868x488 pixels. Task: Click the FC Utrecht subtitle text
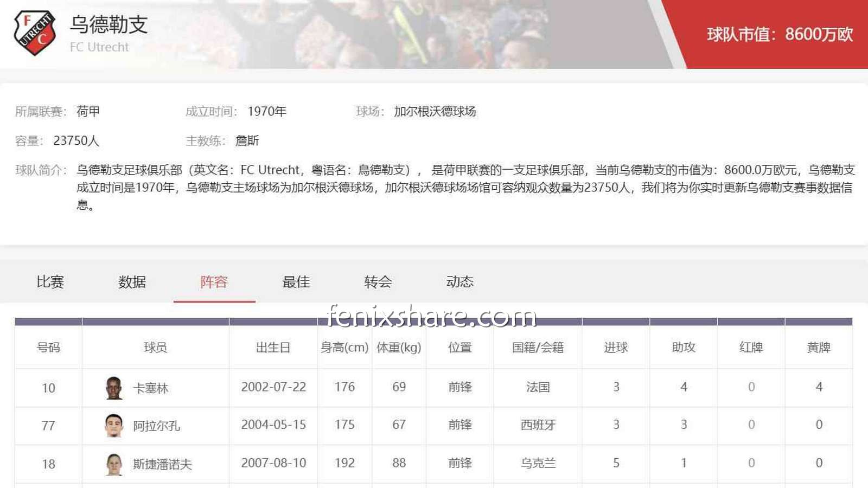coord(99,47)
